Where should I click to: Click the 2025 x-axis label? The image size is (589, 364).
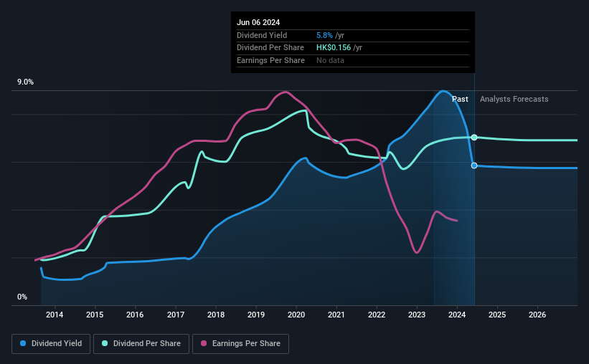point(497,315)
